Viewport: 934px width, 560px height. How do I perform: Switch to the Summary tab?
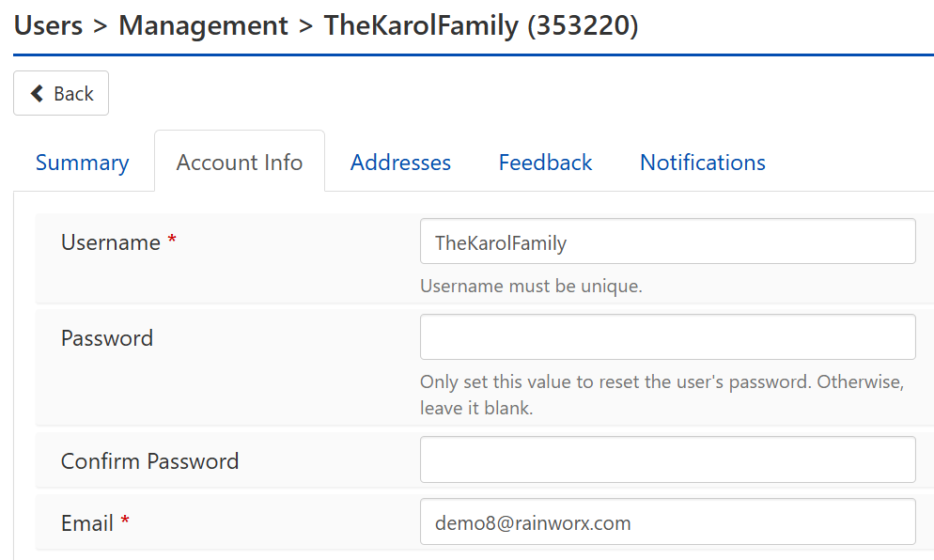coord(82,162)
